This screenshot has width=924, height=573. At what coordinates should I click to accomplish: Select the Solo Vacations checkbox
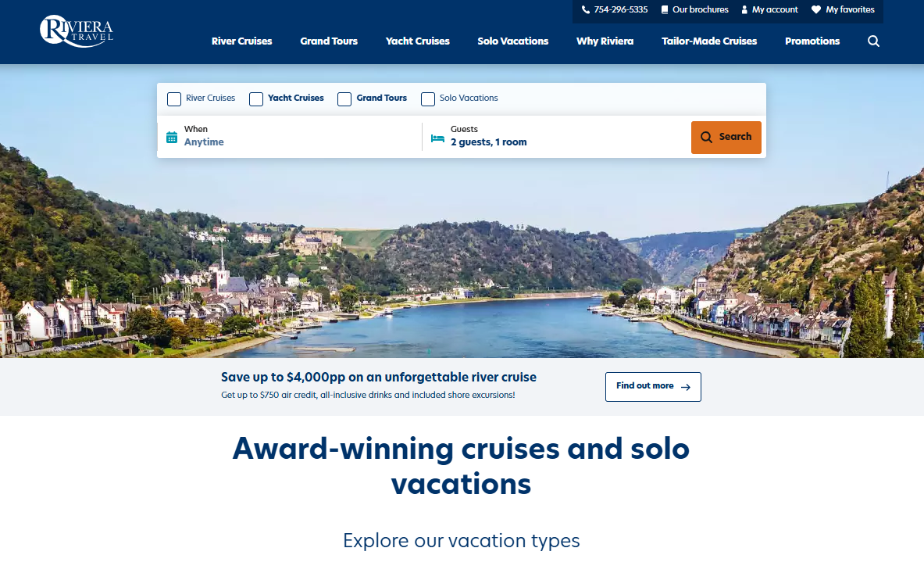[x=428, y=99]
